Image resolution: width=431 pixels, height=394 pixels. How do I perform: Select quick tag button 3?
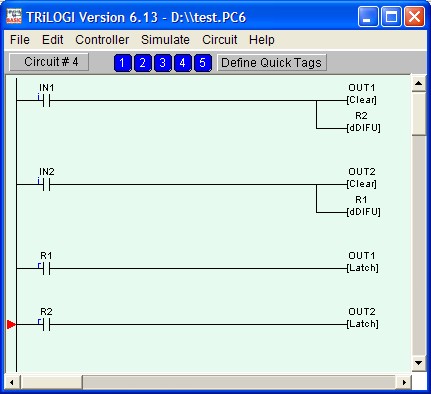(163, 63)
